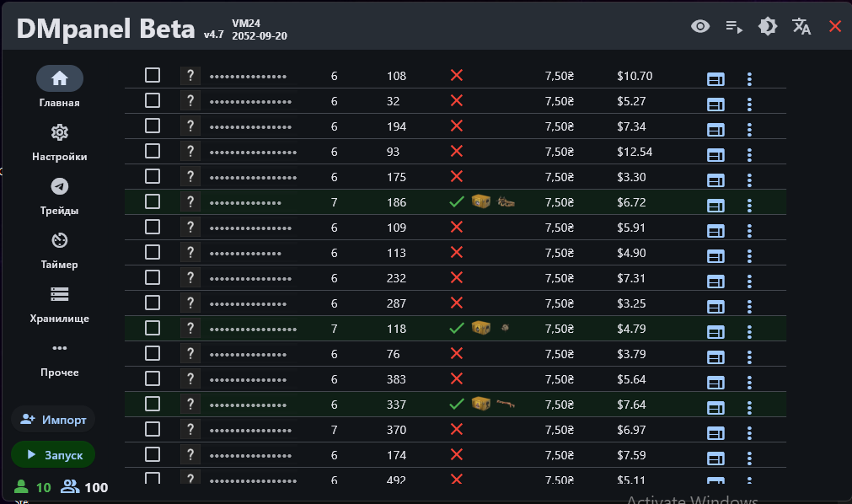This screenshot has width=852, height=504.
Task: Click the Импорт button
Action: point(53,419)
